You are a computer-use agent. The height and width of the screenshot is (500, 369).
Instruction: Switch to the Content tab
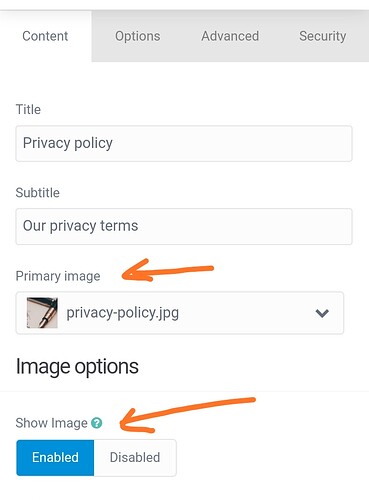coord(45,36)
